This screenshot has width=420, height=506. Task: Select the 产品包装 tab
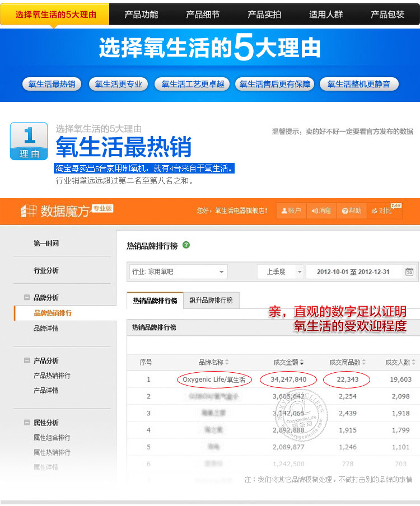pos(388,15)
